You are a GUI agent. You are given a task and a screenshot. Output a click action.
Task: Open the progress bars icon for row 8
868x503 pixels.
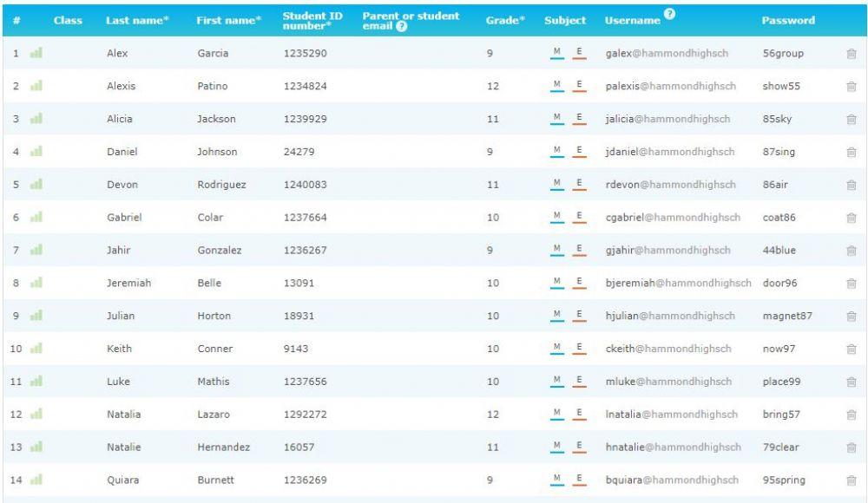tap(36, 284)
